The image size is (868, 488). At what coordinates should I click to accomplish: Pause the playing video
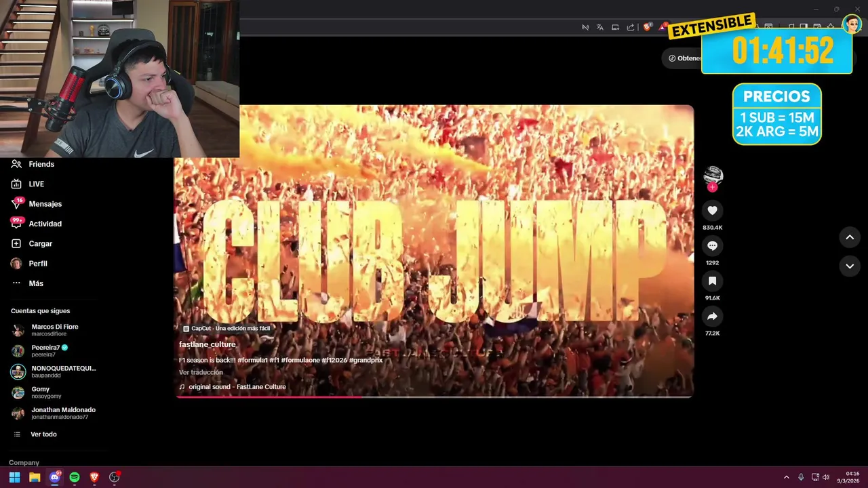coord(434,251)
